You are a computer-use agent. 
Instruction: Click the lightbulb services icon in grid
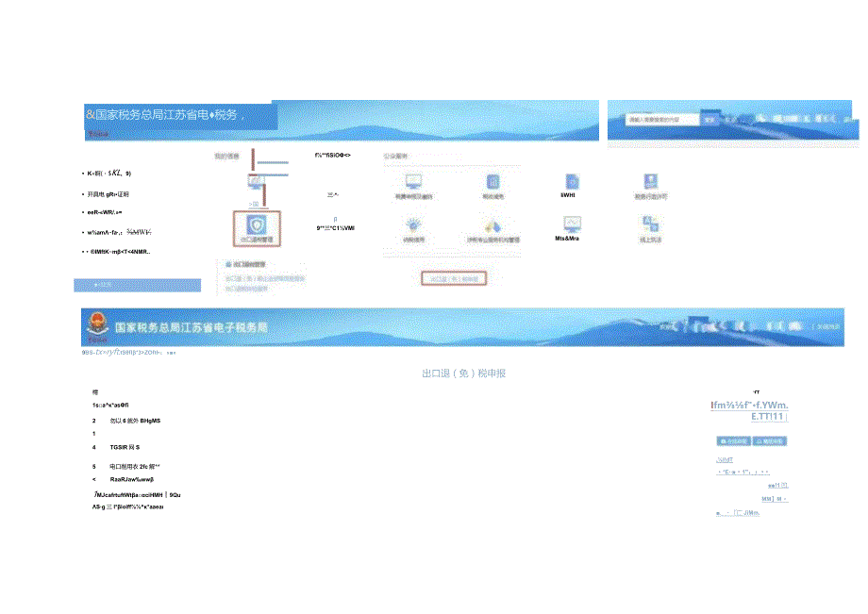(x=410, y=226)
